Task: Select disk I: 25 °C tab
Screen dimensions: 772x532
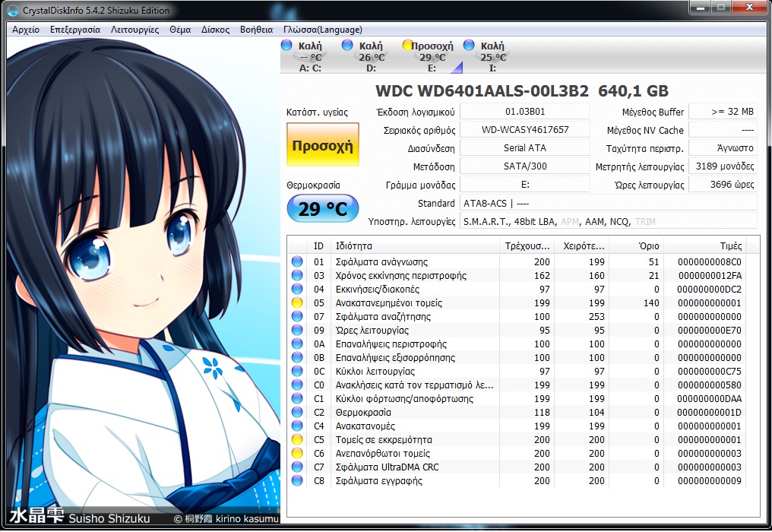Action: [x=492, y=57]
